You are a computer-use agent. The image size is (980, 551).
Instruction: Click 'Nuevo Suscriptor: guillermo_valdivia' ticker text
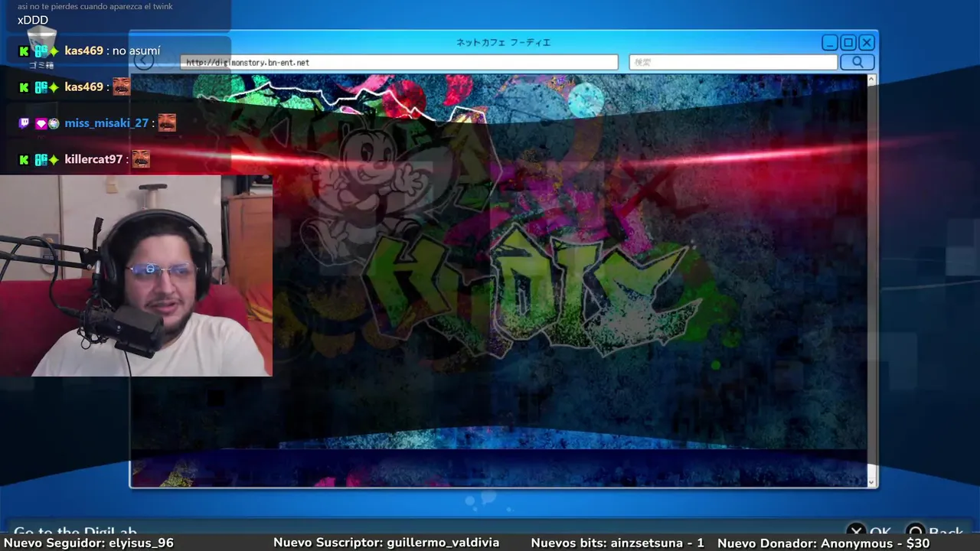pyautogui.click(x=386, y=543)
